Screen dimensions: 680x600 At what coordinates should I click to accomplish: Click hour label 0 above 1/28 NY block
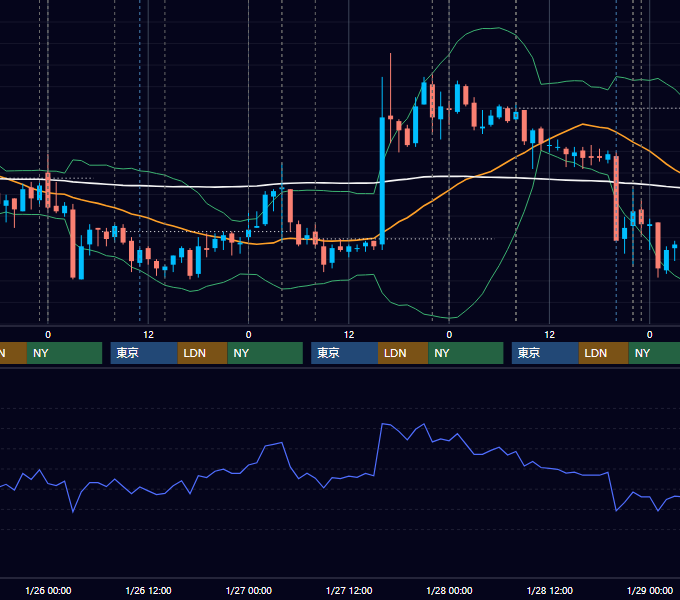449,335
